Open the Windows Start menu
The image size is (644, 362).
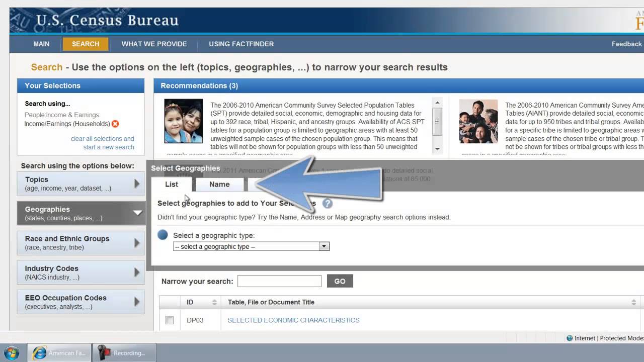(12, 353)
